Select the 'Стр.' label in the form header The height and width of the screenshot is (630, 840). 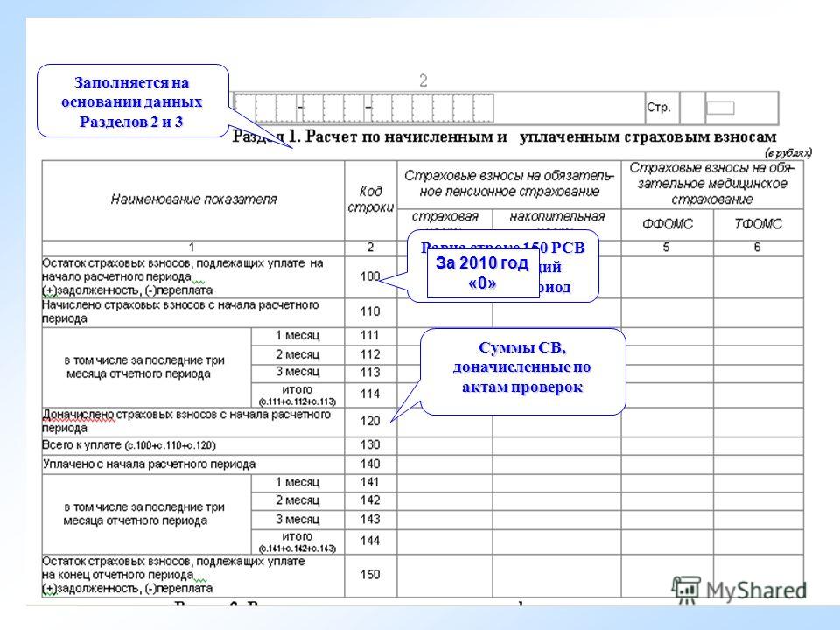pos(658,107)
